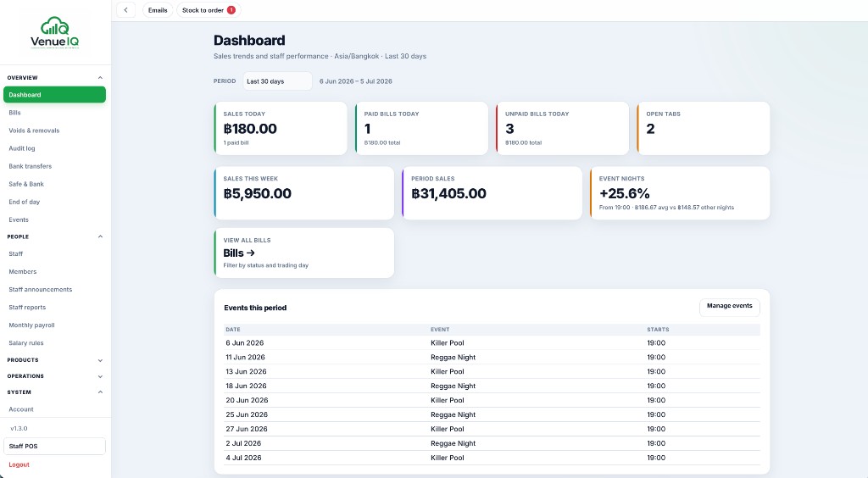
Task: Open Bank transfers page
Action: (x=54, y=166)
